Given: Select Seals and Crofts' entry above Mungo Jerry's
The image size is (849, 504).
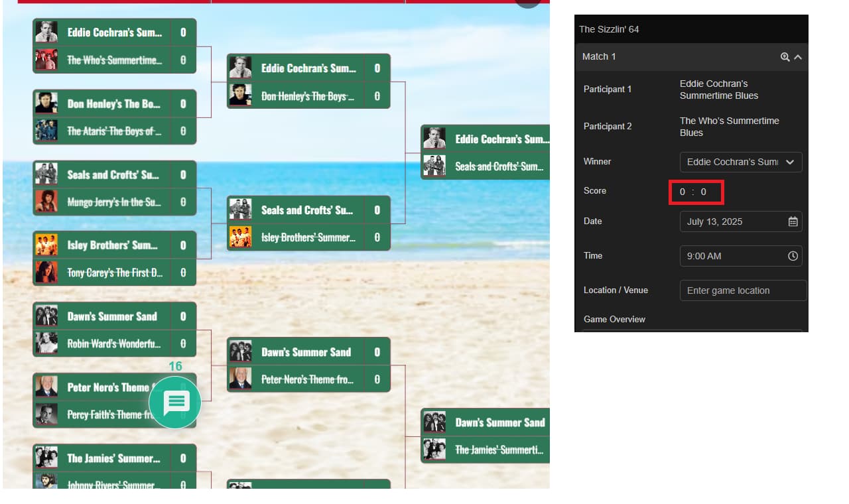Looking at the screenshot, I should click(114, 174).
